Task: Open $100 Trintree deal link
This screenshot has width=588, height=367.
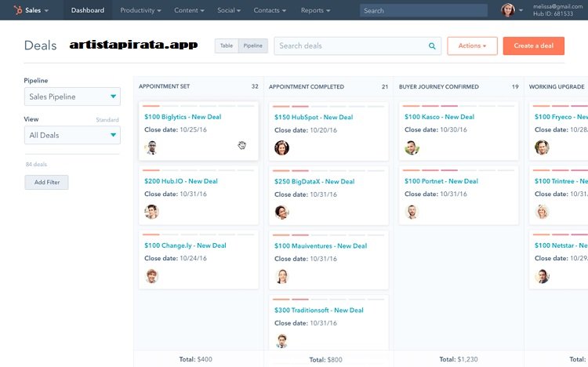Action: (561, 181)
